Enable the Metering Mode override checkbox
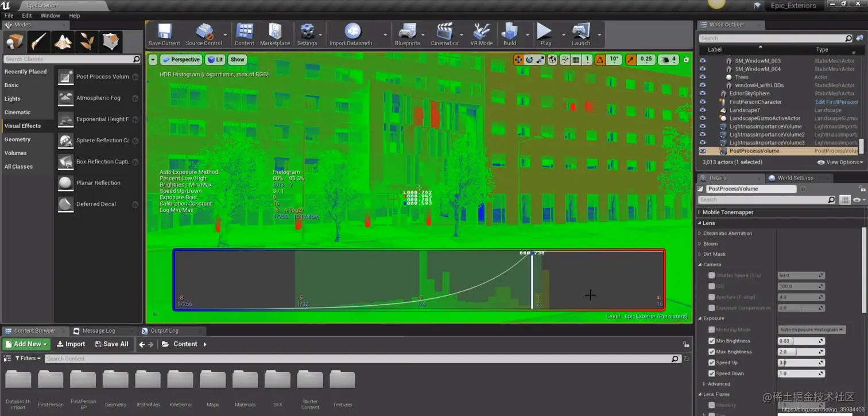Screen dimensions: 868x416 [x=712, y=330]
